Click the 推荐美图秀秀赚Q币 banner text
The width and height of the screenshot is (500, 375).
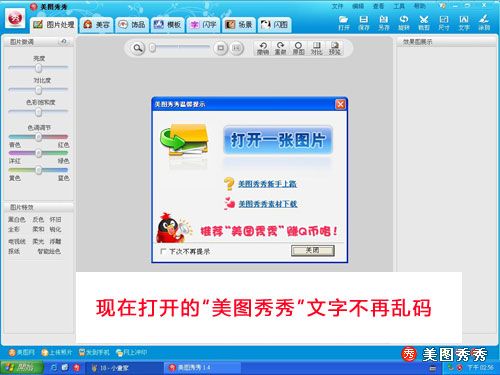pos(269,231)
